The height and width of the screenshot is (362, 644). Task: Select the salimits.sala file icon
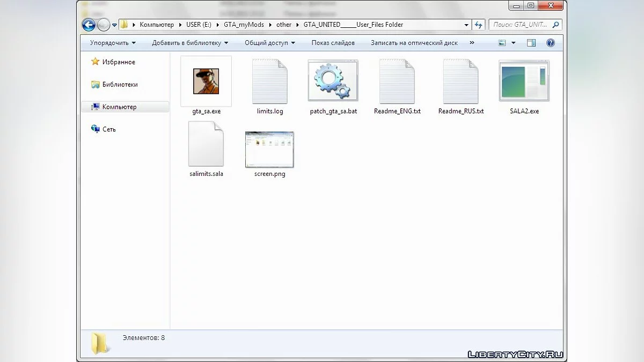[x=206, y=144]
